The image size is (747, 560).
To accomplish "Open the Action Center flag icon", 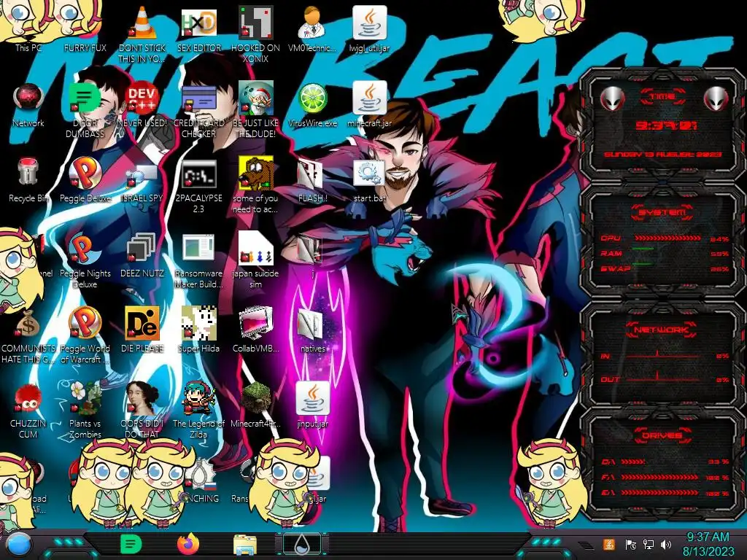I will pyautogui.click(x=631, y=544).
